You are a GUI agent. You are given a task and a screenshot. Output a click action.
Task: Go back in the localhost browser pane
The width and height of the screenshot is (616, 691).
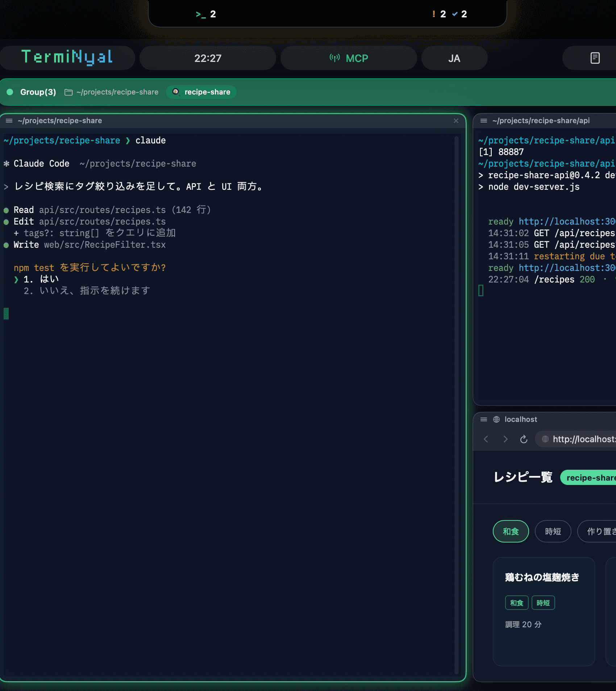coord(486,439)
